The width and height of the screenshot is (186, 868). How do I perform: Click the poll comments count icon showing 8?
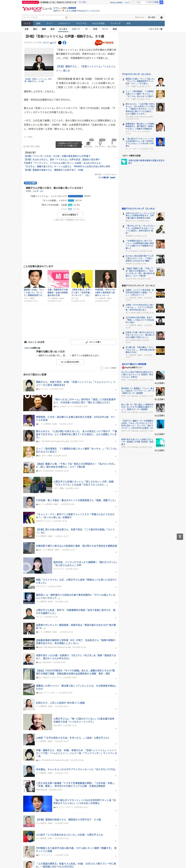click(x=42, y=191)
